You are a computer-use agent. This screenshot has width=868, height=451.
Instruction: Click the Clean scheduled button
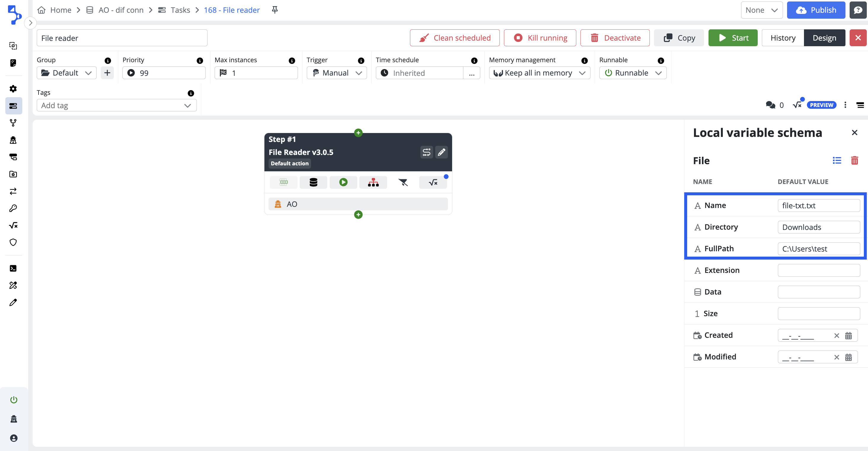(x=454, y=38)
